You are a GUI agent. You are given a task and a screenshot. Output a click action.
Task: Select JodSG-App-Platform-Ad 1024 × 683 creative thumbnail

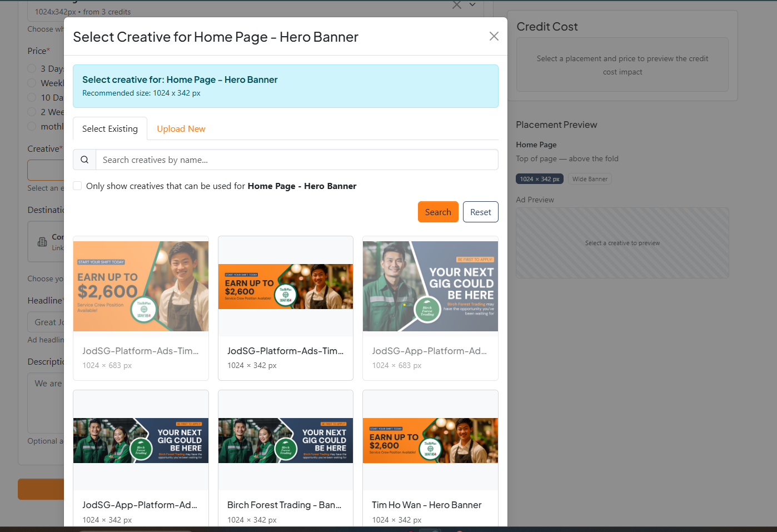[430, 286]
